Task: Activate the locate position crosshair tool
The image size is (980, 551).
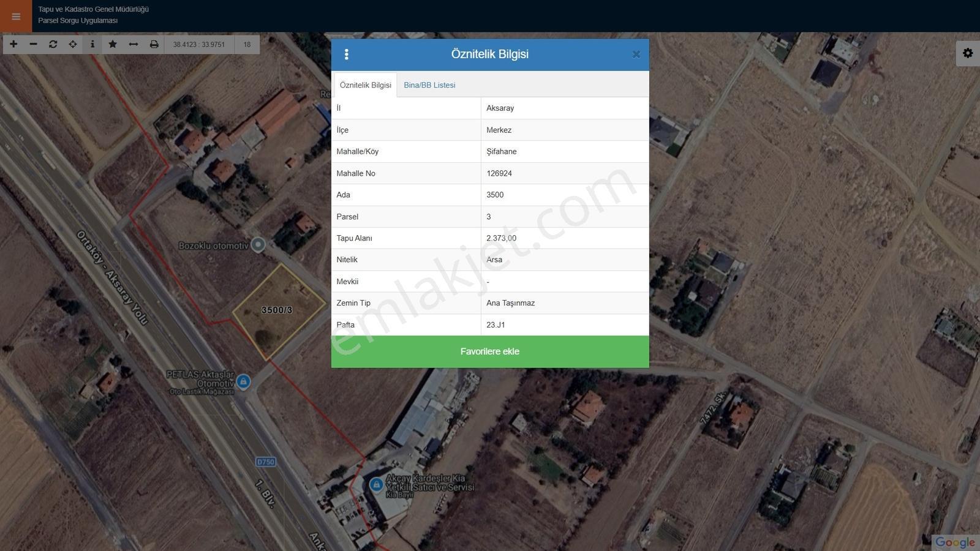Action: point(73,44)
